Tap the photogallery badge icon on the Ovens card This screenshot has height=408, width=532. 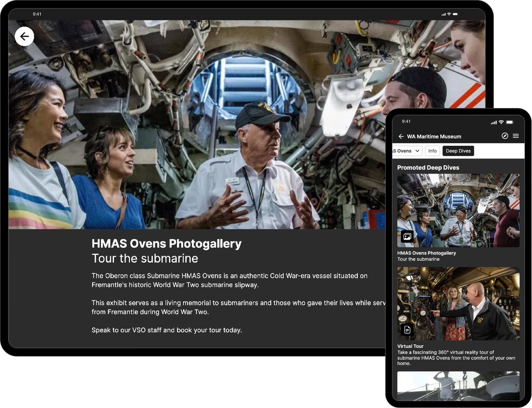click(407, 237)
